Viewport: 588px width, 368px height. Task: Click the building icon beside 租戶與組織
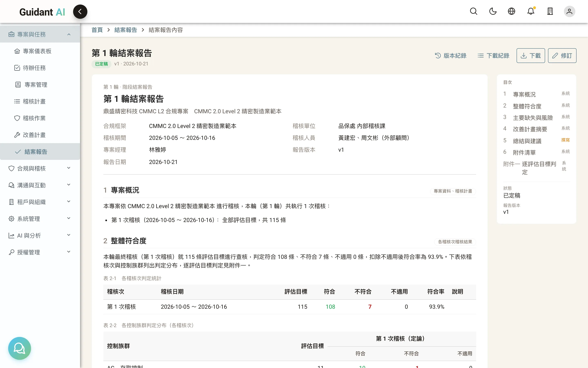pyautogui.click(x=11, y=202)
